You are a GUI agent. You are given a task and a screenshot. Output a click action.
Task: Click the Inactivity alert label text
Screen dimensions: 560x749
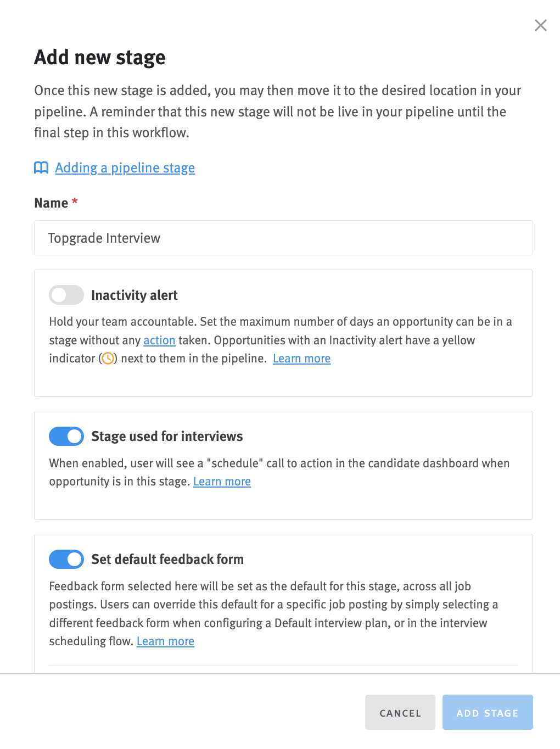(x=135, y=295)
